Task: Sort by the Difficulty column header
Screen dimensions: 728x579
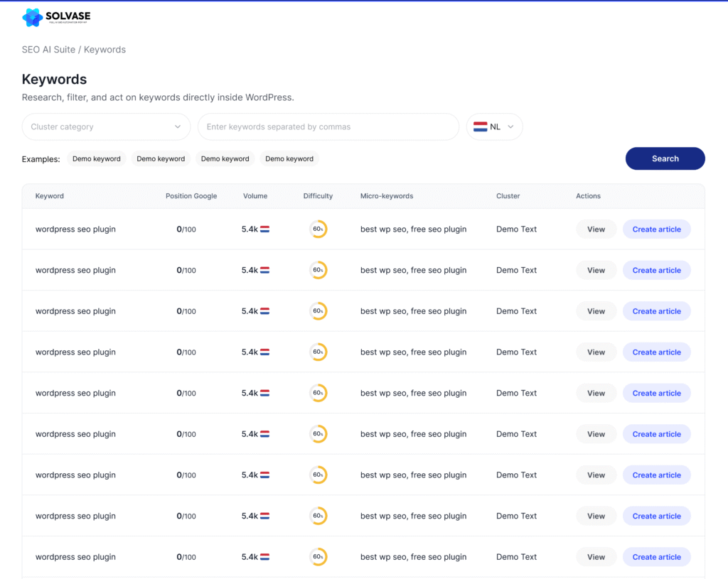Action: coord(318,196)
